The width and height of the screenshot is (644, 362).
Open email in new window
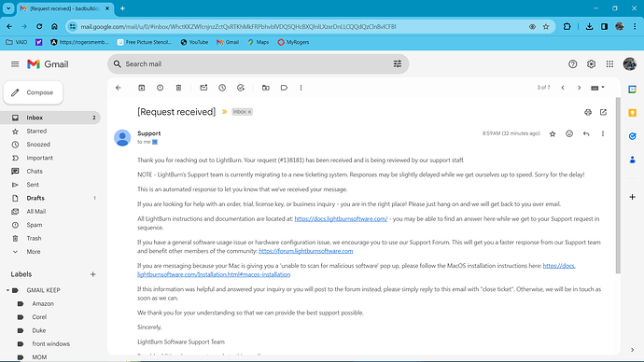[603, 112]
